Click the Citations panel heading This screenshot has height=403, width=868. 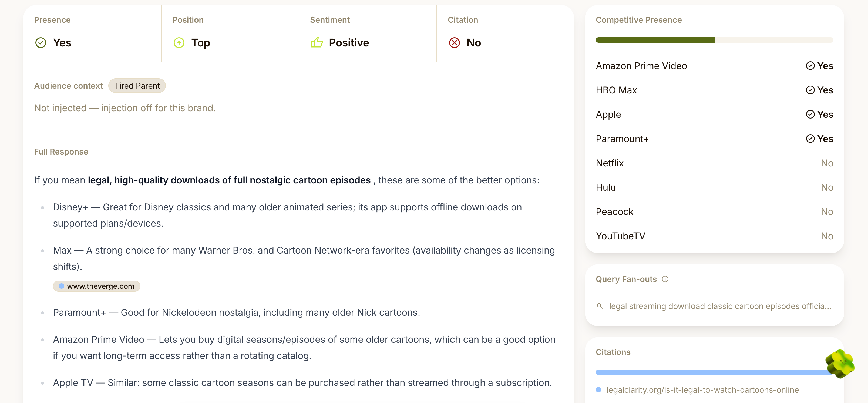tap(613, 352)
